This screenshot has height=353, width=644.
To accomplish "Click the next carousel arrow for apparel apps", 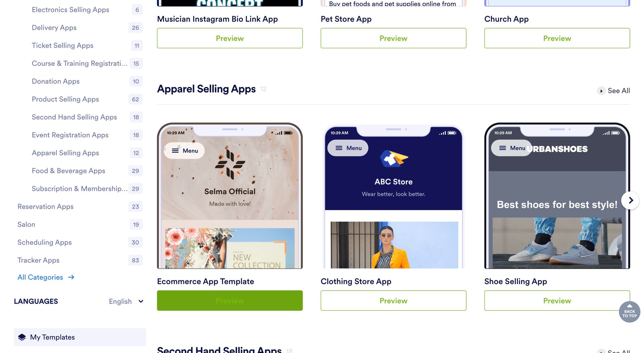I will click(630, 200).
